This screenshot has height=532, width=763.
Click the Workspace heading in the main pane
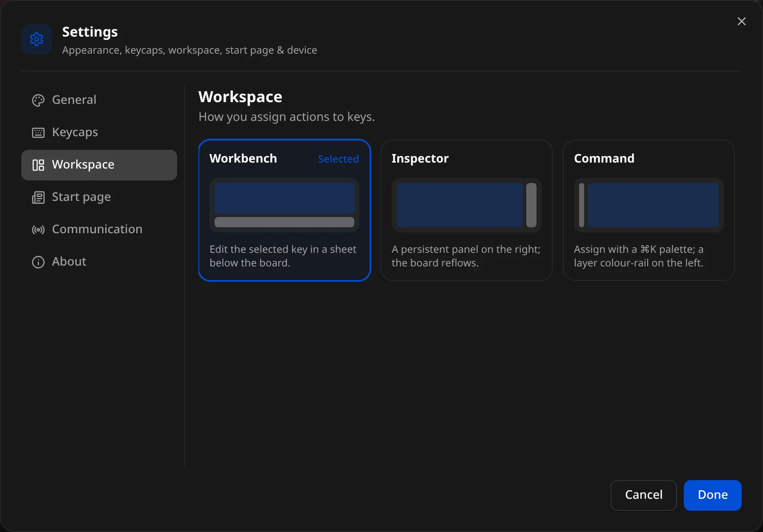(x=240, y=97)
